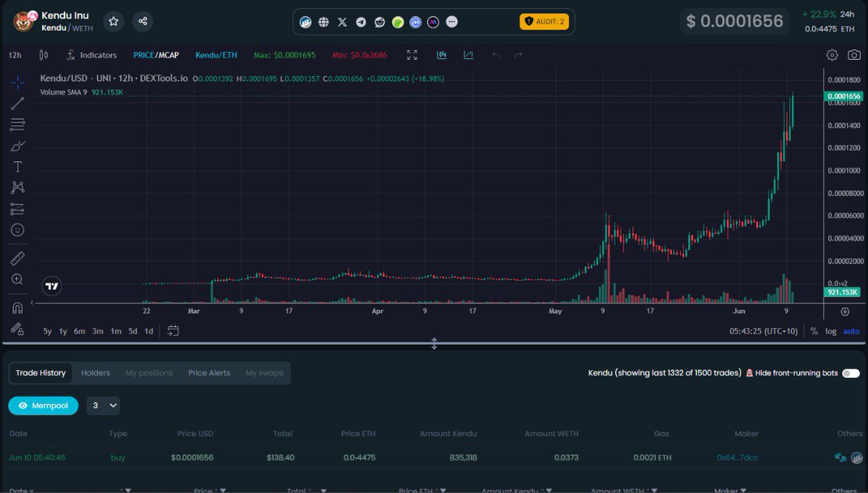Toggle Hide front-running bots switch
Screen dimensions: 868x493
(x=851, y=373)
